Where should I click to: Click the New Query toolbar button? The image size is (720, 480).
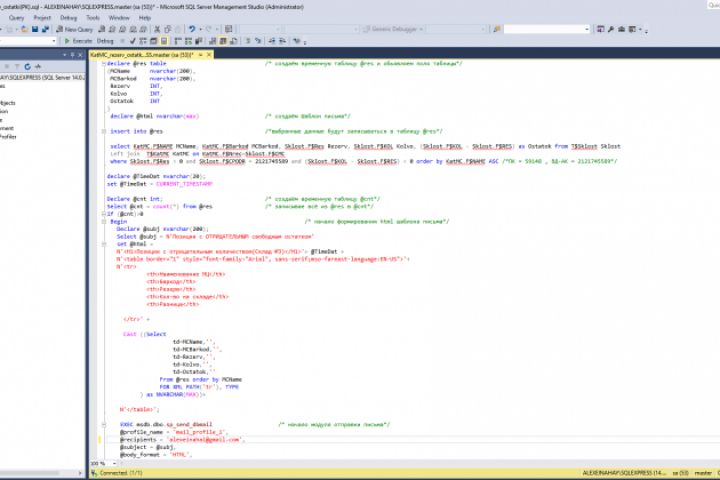(76, 29)
